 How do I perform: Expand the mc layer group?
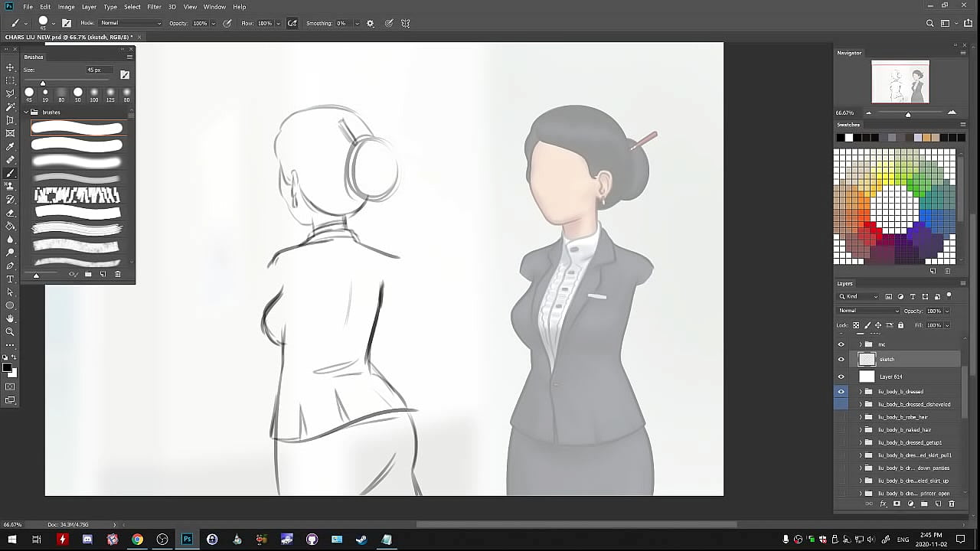tap(860, 344)
